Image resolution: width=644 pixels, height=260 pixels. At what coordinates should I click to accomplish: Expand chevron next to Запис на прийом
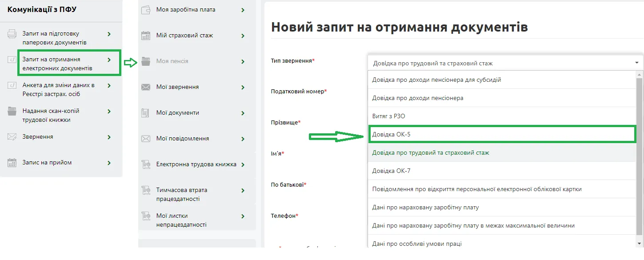(x=109, y=163)
